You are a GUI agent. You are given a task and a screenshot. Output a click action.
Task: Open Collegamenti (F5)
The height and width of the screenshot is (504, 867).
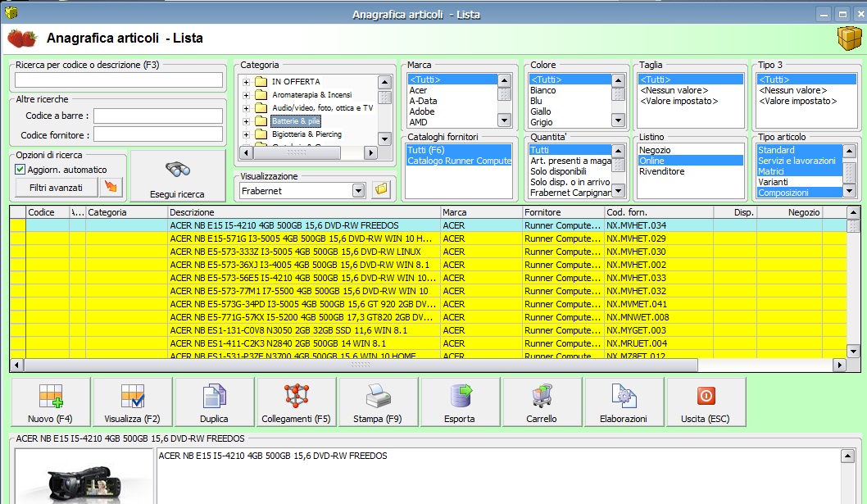(296, 402)
